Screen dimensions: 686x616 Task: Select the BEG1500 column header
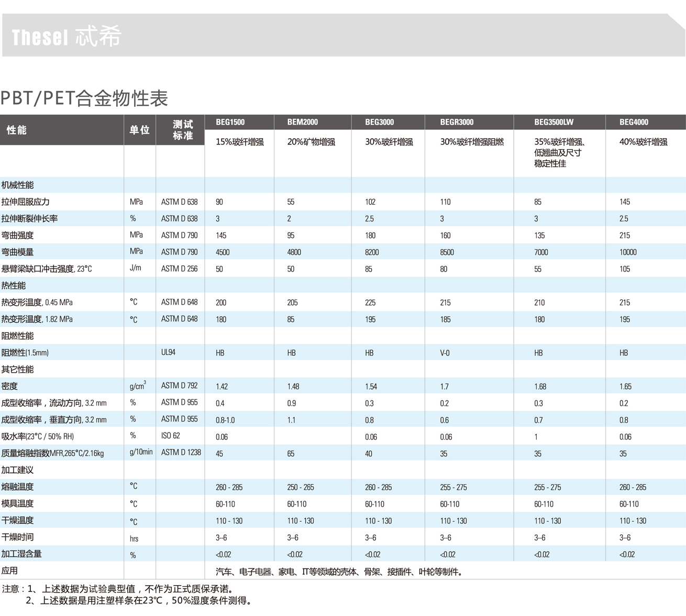pos(230,122)
